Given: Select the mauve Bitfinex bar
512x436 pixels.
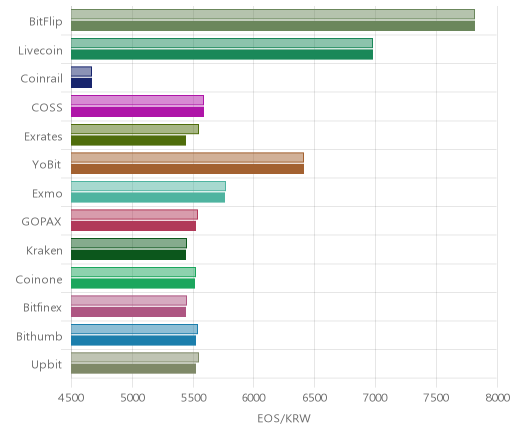Looking at the screenshot, I should coord(128,312).
